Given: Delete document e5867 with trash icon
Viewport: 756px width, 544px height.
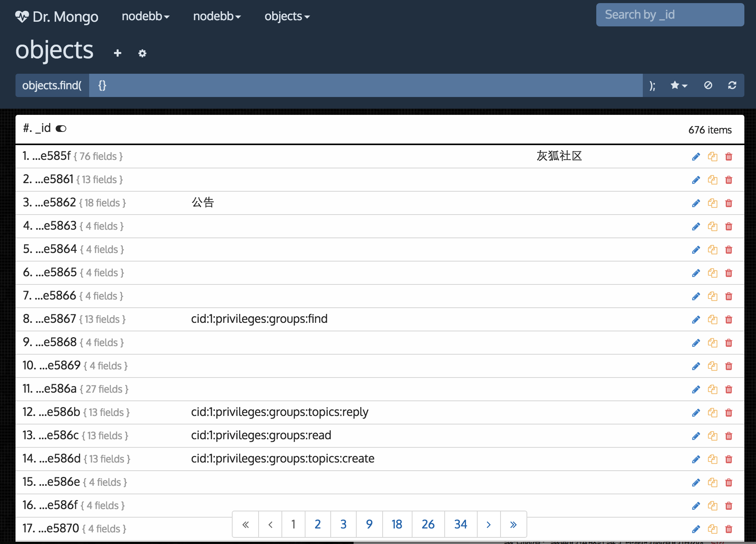Looking at the screenshot, I should tap(729, 320).
